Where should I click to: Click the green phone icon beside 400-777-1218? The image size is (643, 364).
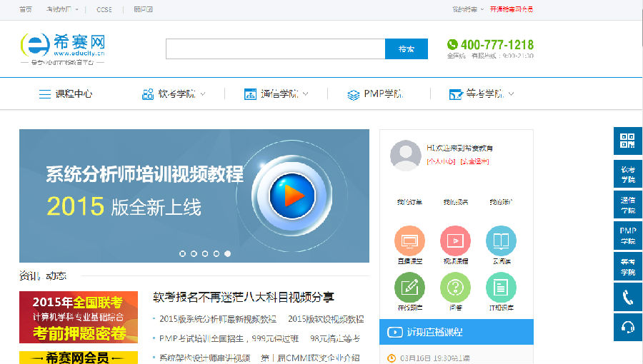[452, 44]
